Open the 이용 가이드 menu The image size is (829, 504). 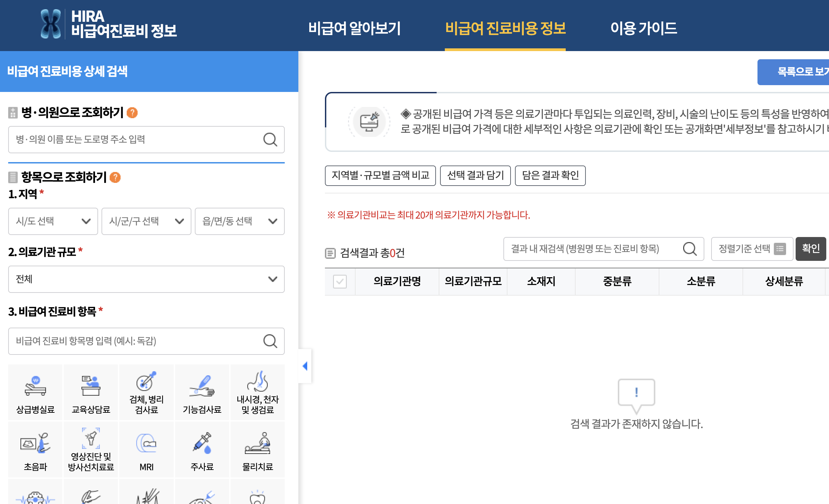tap(643, 28)
